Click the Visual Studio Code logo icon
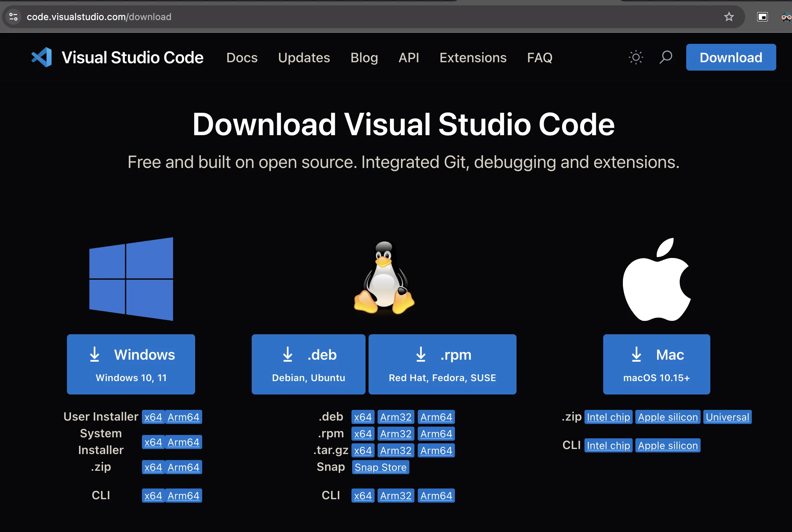 pyautogui.click(x=42, y=57)
